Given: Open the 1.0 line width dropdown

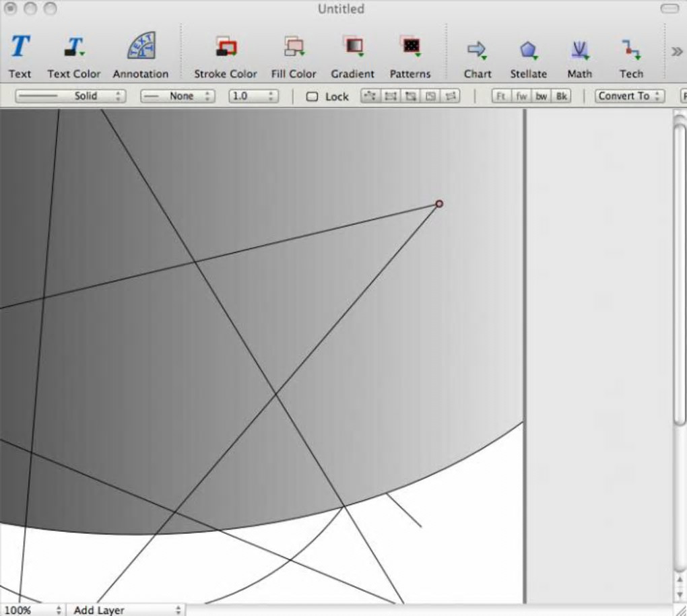Looking at the screenshot, I should [x=253, y=96].
